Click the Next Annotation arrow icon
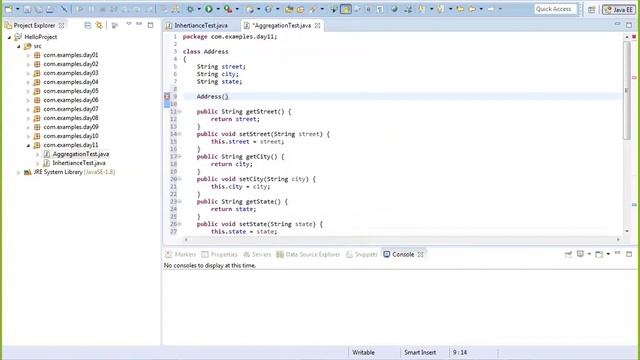 421,9
